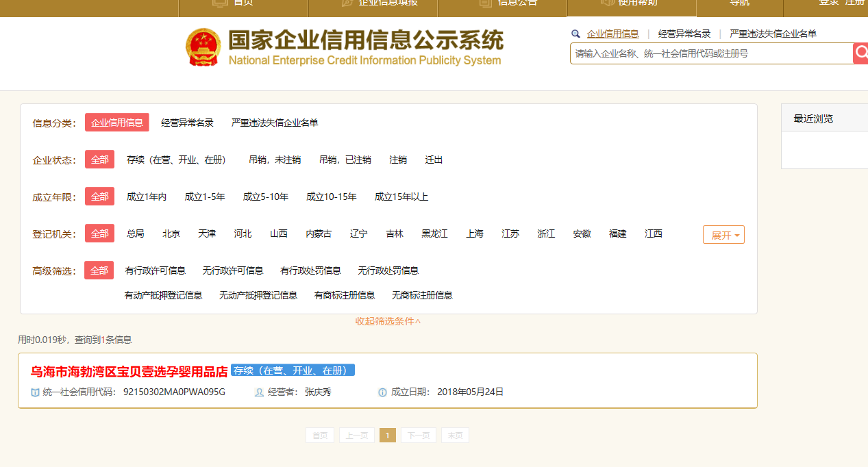Open the 信息公告 top navigation item
The height and width of the screenshot is (467, 868).
point(510,3)
